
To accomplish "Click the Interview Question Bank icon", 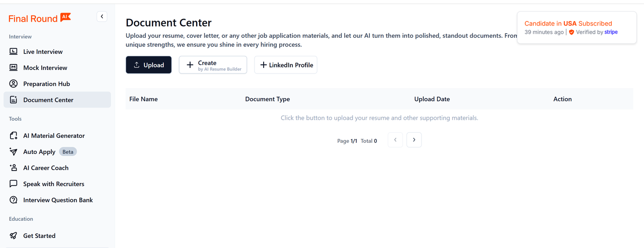I will tap(14, 200).
